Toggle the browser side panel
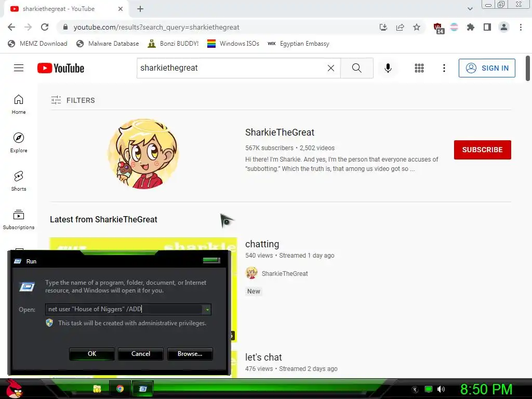This screenshot has width=532, height=399. 487,27
